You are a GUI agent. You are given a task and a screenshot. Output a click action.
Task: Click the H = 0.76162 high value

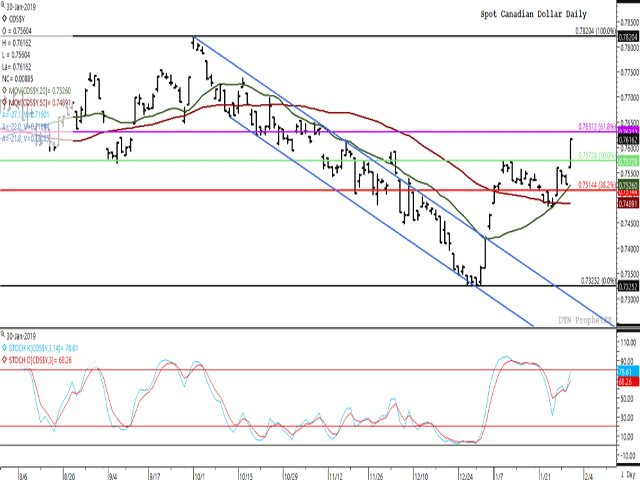16,43
